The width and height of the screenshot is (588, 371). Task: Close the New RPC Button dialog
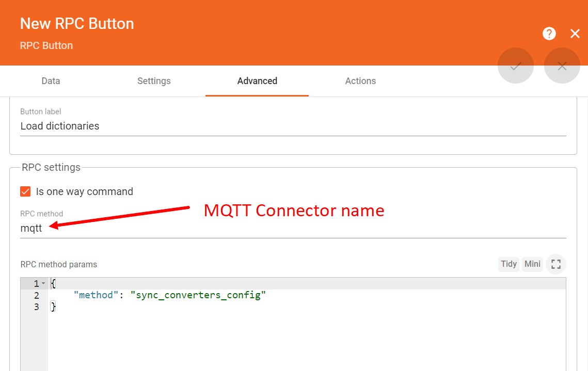click(575, 34)
